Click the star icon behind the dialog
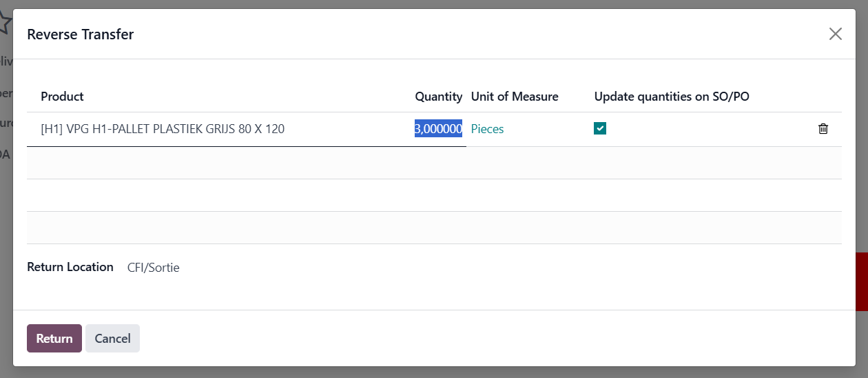Image resolution: width=868 pixels, height=378 pixels. click(5, 23)
